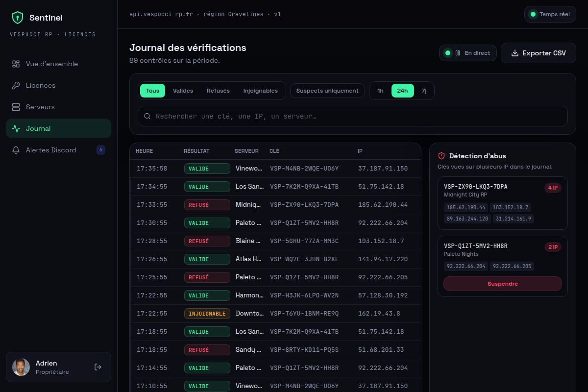This screenshot has height=392, width=588.
Task: Click IP 141.94.17.220 in the table
Action: (x=383, y=259)
